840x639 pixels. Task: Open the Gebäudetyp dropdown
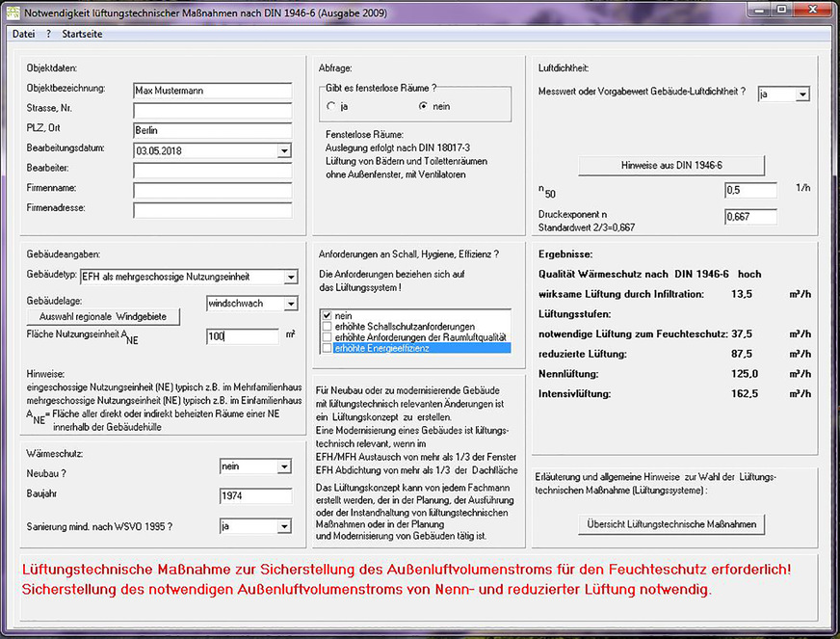click(x=290, y=277)
